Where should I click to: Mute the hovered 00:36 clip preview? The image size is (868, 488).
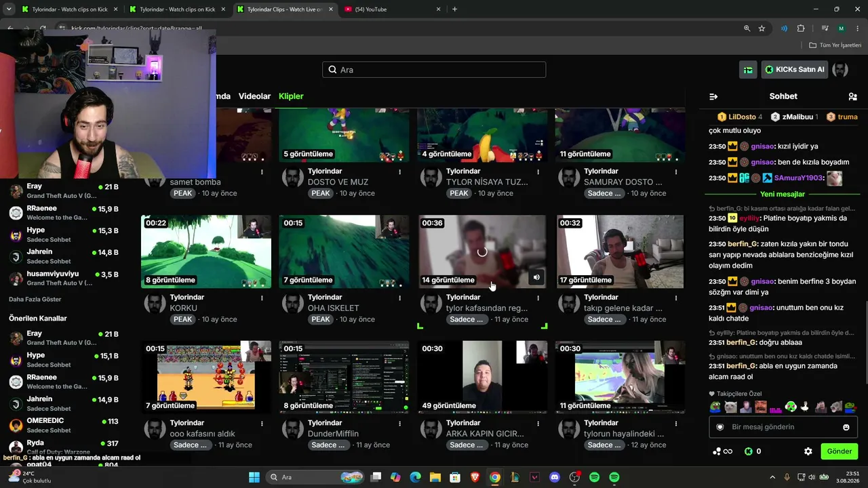[x=536, y=277]
